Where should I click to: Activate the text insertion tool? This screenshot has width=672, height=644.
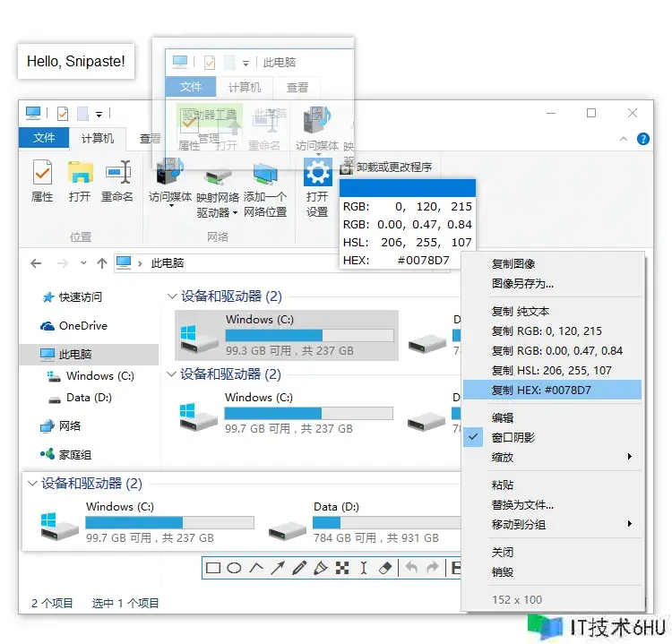(x=364, y=568)
